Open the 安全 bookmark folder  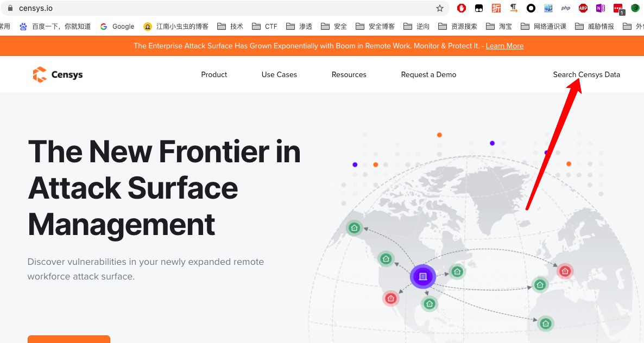coord(333,27)
